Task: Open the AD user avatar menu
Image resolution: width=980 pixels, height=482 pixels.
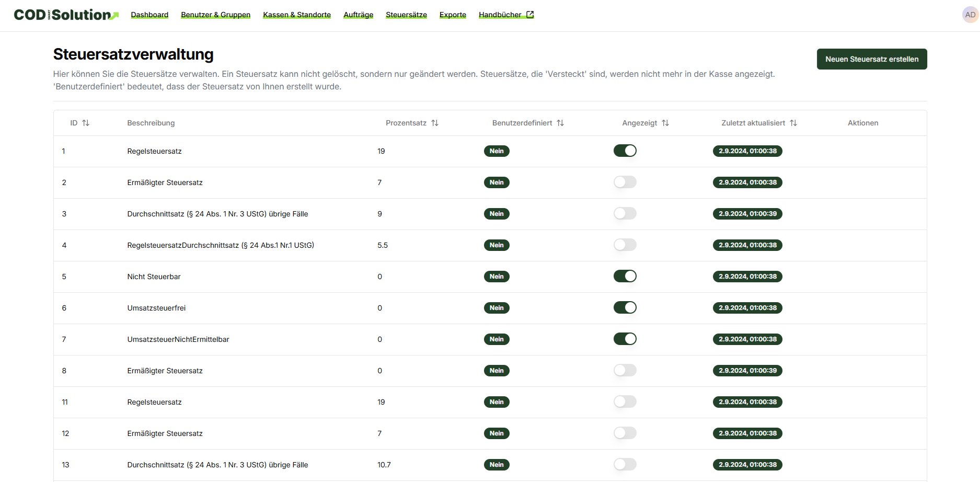Action: [x=970, y=15]
